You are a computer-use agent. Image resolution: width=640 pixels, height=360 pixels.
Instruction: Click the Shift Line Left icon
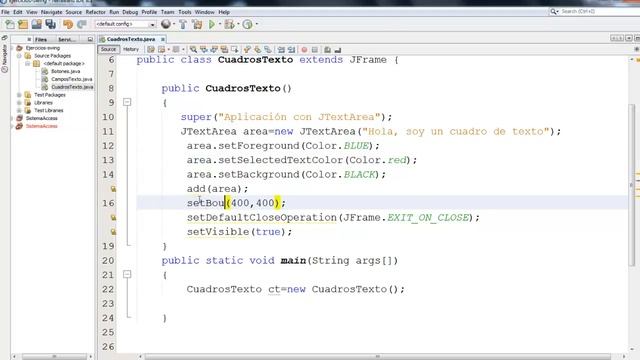coord(281,50)
